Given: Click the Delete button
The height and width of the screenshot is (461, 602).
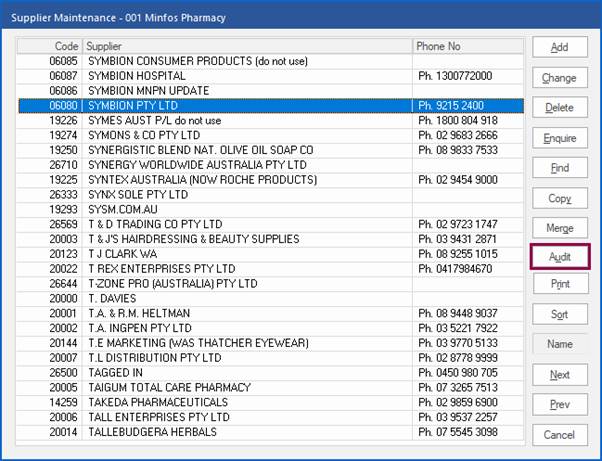Looking at the screenshot, I should (x=560, y=107).
